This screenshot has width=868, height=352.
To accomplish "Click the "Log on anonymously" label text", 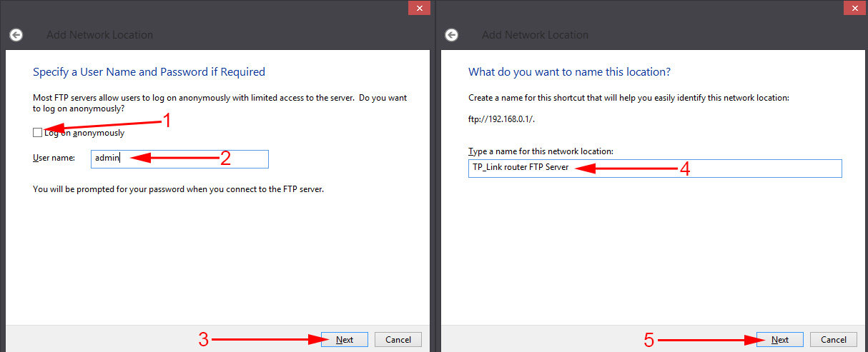I will [x=84, y=133].
